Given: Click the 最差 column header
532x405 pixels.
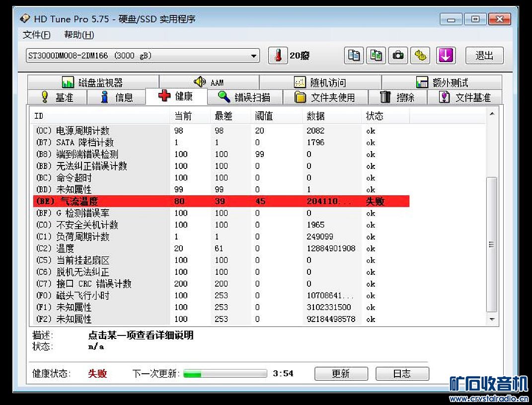Looking at the screenshot, I should [x=230, y=116].
